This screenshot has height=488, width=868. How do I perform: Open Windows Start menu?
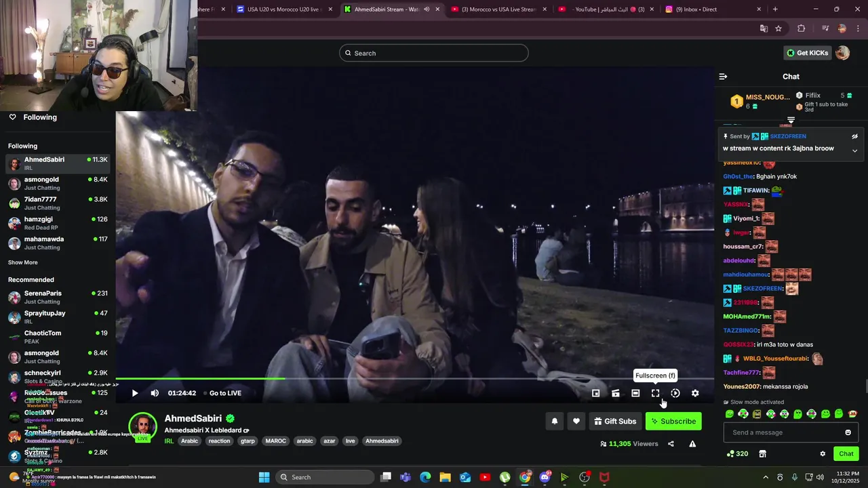click(264, 477)
